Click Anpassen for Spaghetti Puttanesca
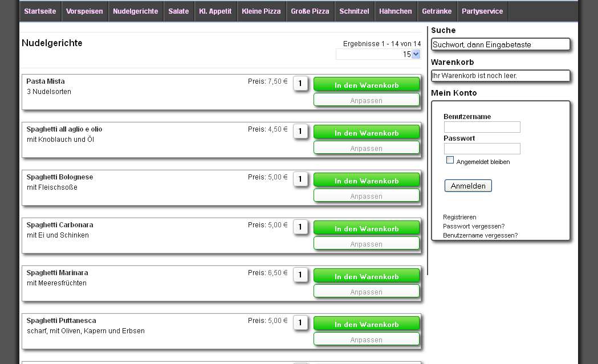Screen dimensions: 598x364 367,340
